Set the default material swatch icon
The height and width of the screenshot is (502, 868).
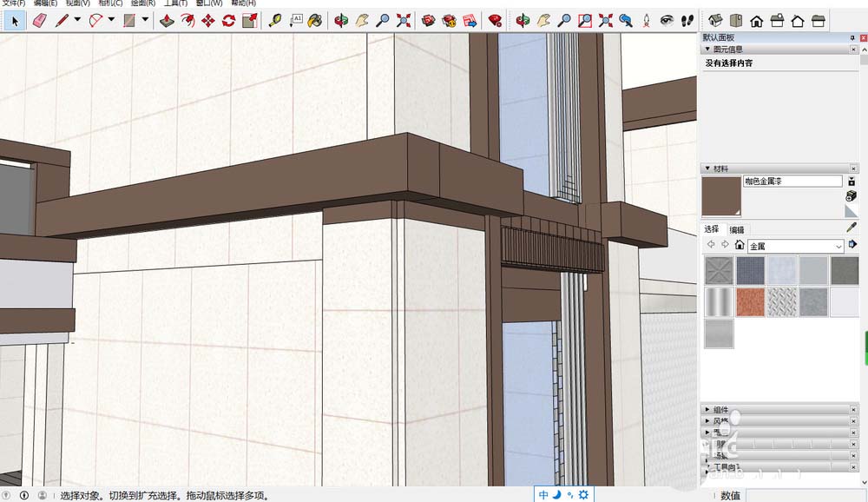tap(852, 210)
